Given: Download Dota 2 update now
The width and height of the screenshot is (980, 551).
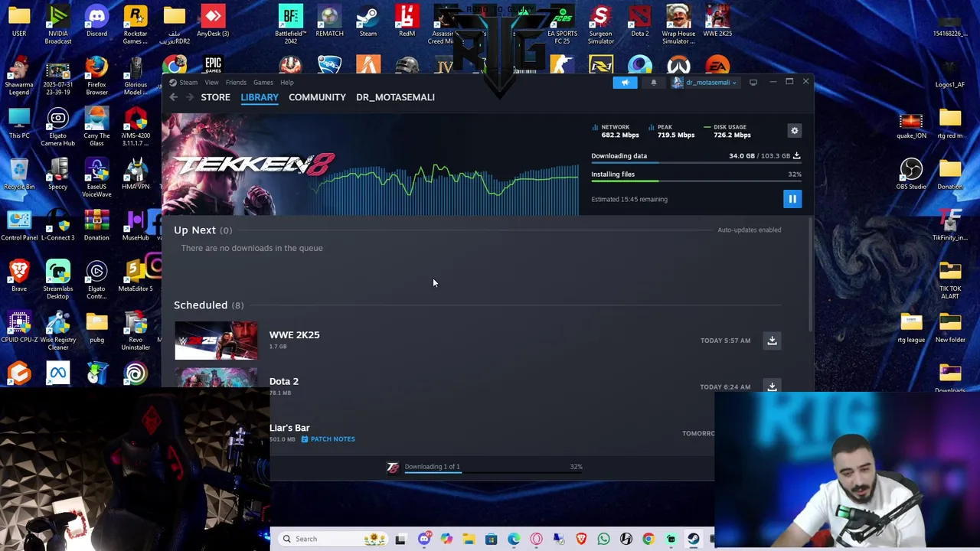Looking at the screenshot, I should click(x=772, y=386).
